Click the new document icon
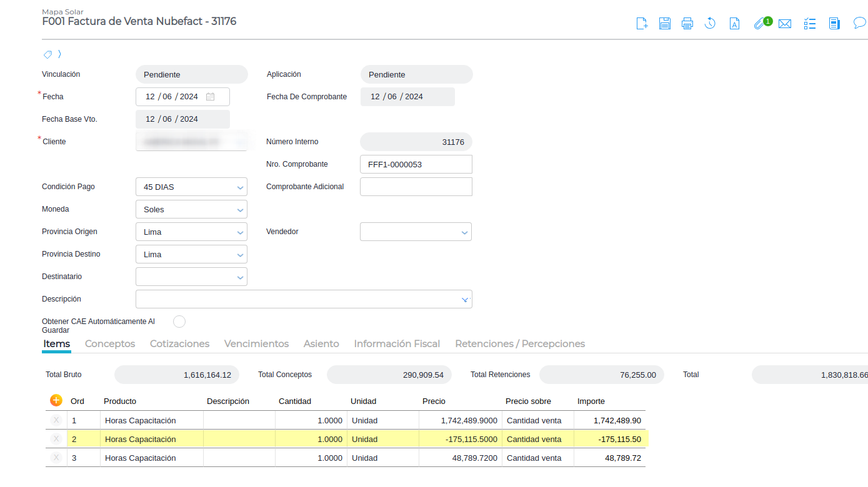This screenshot has height=487, width=868. (x=642, y=24)
